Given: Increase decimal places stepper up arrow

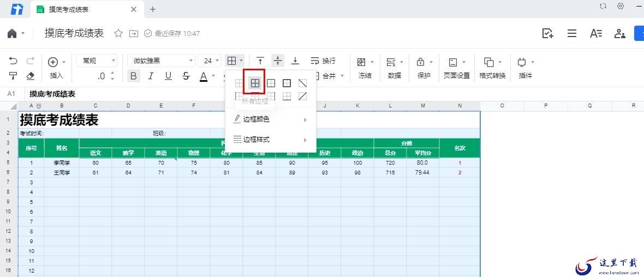Looking at the screenshot, I should [112, 74].
